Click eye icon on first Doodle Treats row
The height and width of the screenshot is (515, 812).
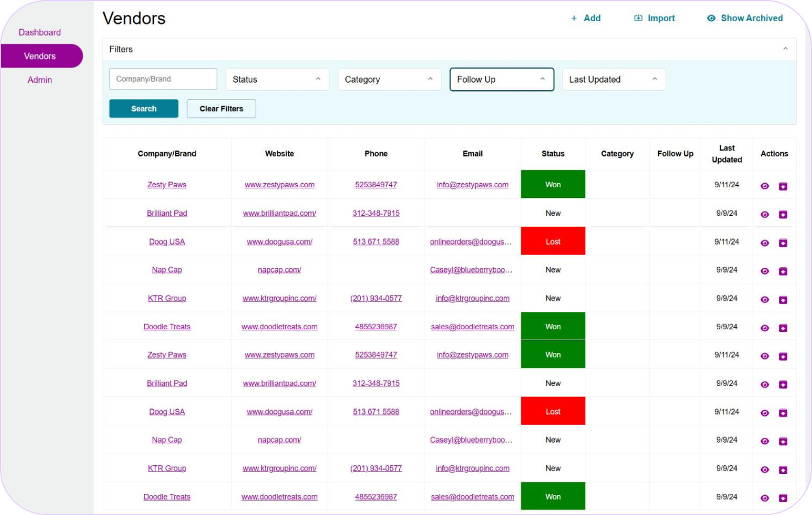pyautogui.click(x=764, y=328)
